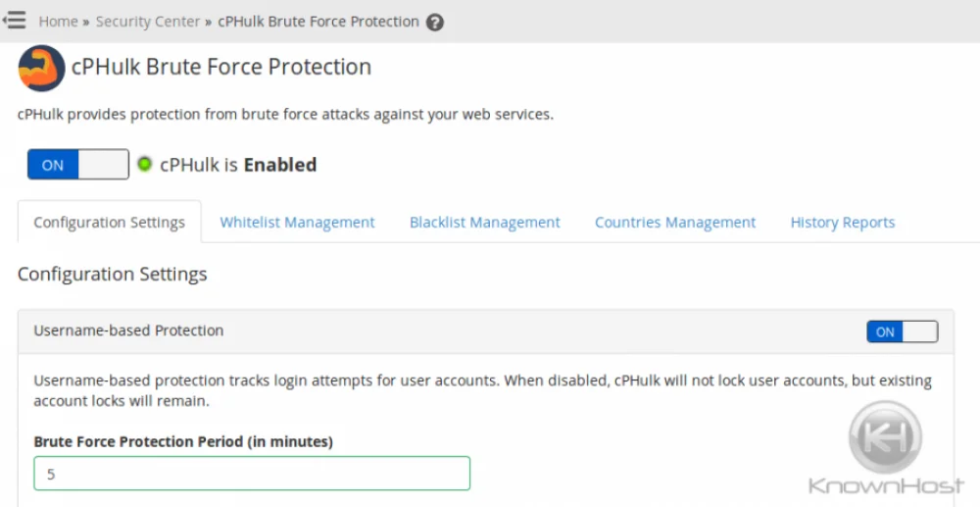Viewport: 980px width, 507px height.
Task: Click the Username-based Protection panel header
Action: (486, 331)
